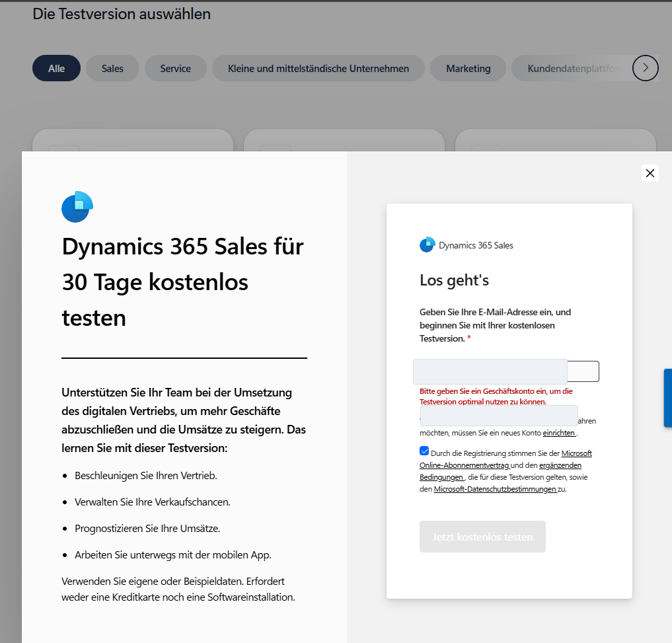This screenshot has height=643, width=672.
Task: Click 'Dynamics 365 Sales' label in form header
Action: coord(476,245)
